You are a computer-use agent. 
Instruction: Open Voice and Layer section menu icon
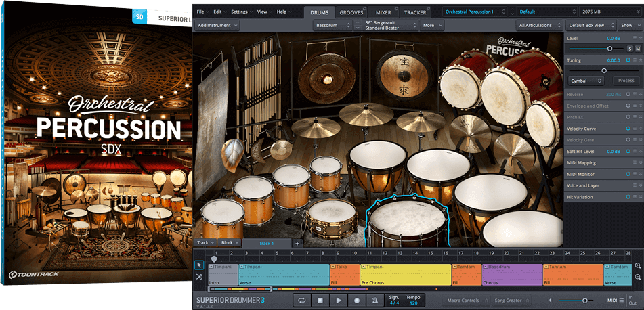click(635, 185)
